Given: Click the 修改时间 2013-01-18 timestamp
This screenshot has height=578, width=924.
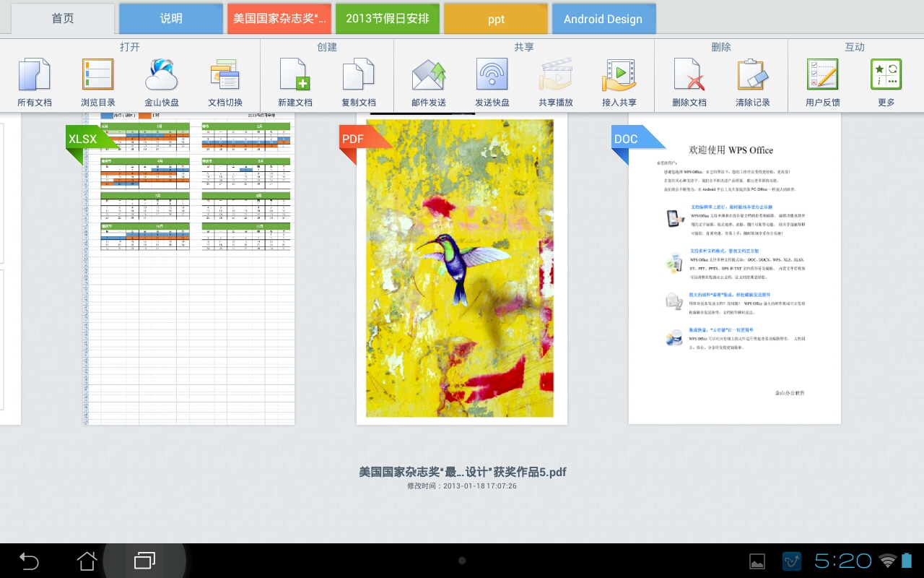Looking at the screenshot, I should 462,486.
